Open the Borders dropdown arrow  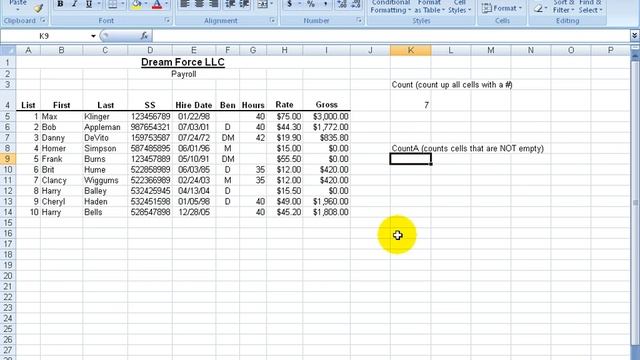pos(122,4)
